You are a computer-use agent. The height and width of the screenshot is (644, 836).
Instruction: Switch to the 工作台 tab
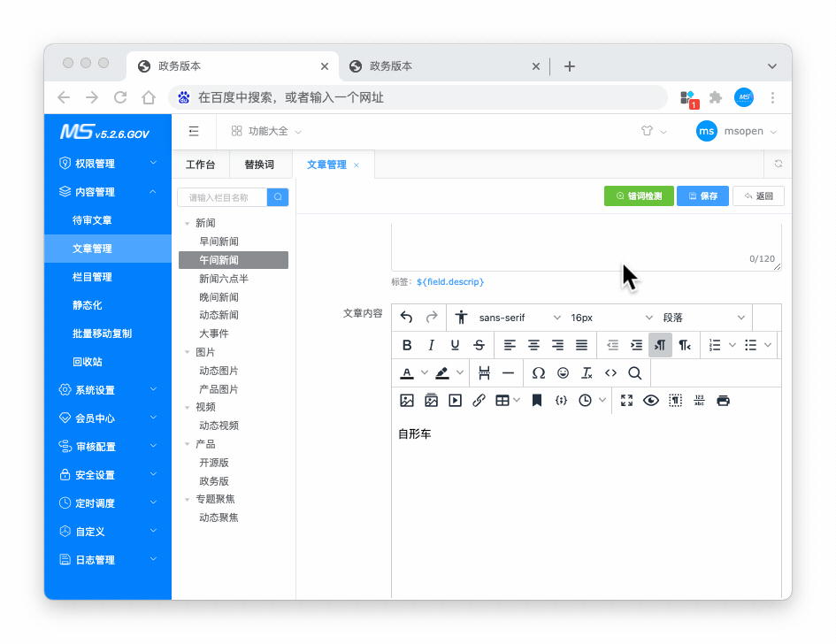200,165
